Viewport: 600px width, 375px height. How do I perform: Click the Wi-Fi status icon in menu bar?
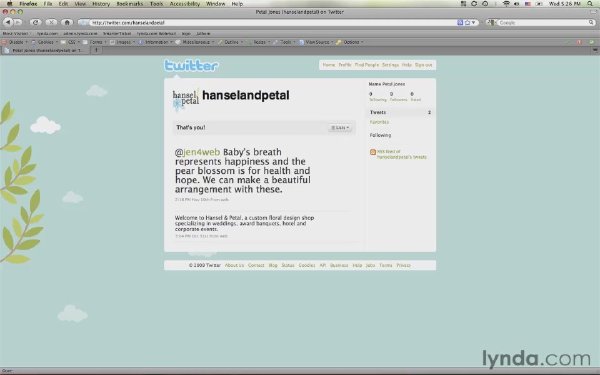pyautogui.click(x=506, y=3)
